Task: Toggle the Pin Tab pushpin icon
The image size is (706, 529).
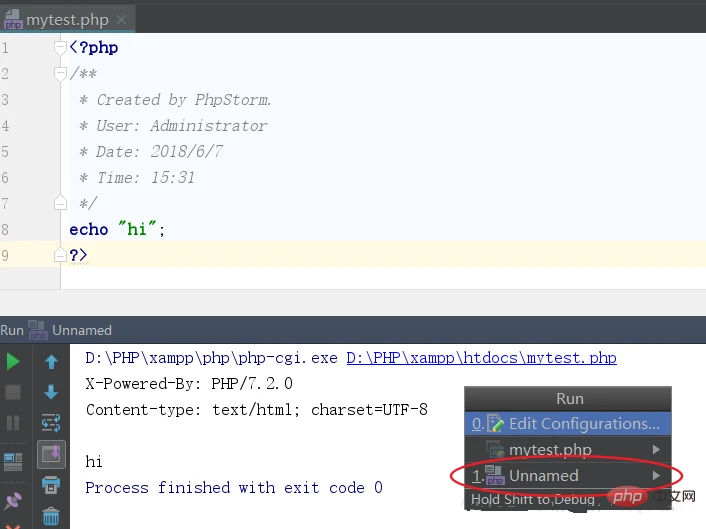Action: [x=13, y=499]
